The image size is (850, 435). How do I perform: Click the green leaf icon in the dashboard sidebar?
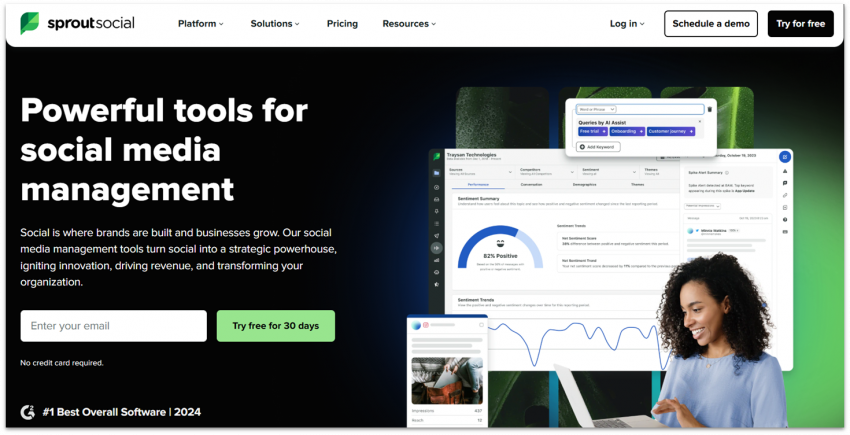point(436,157)
